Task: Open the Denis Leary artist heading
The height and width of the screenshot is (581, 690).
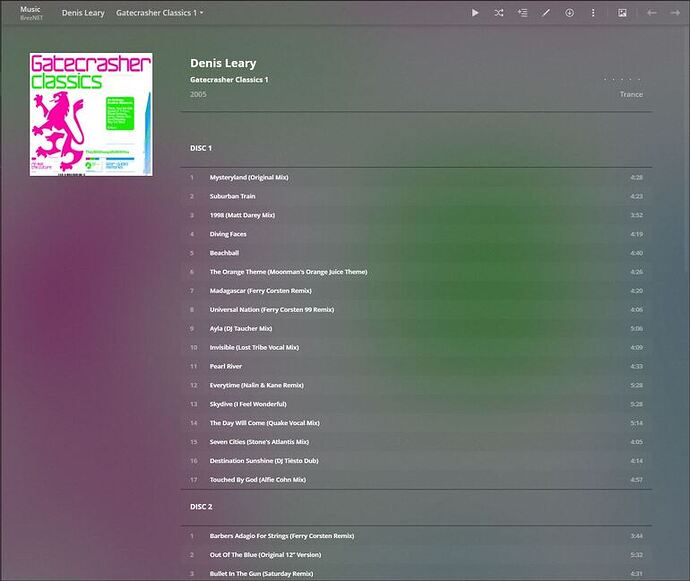Action: point(223,63)
